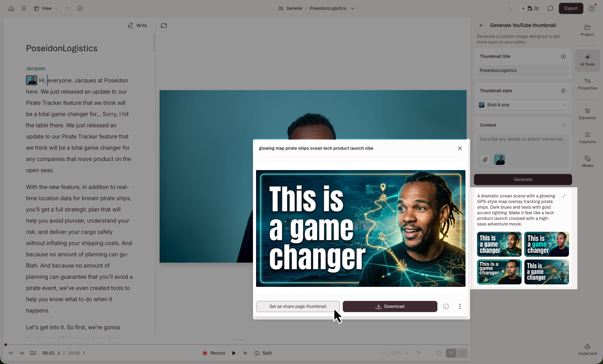This screenshot has width=603, height=364.
Task: Open the Media sidebar tab
Action: [x=587, y=162]
